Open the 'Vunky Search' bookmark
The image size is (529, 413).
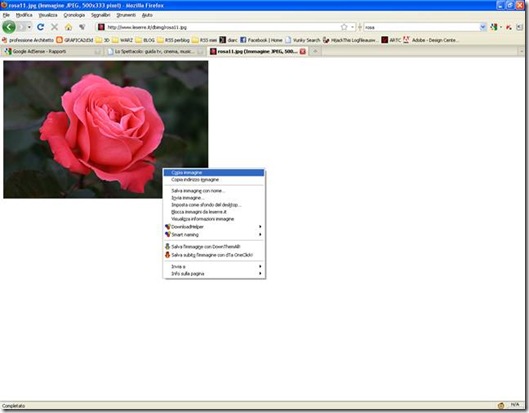click(303, 40)
